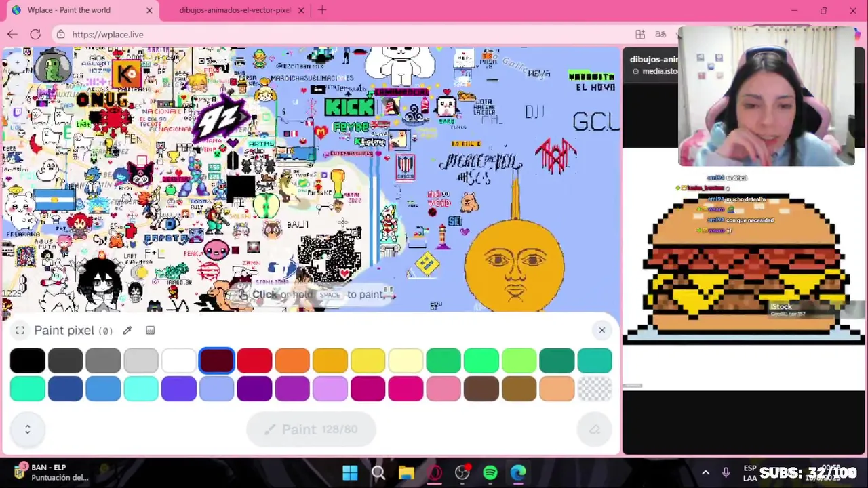Close the Paint pixel panel
Viewport: 868px width, 488px height.
coord(601,330)
